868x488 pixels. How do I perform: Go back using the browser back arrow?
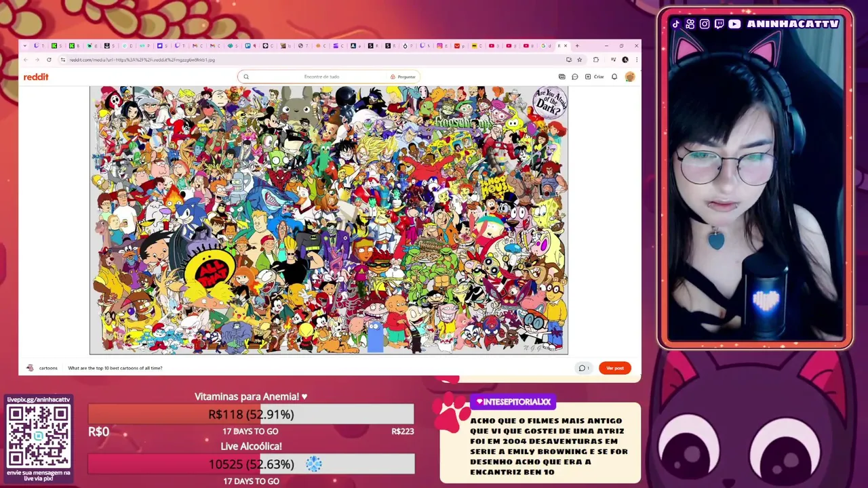[25, 60]
